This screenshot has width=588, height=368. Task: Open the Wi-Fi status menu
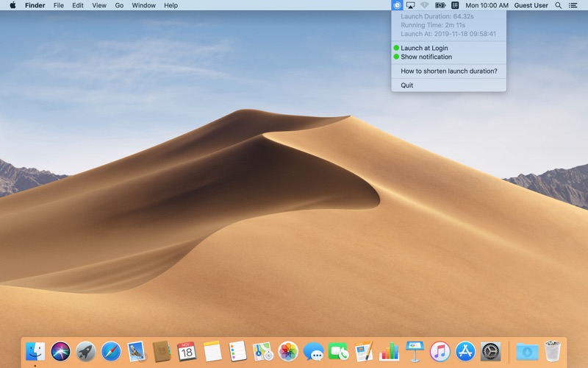[x=425, y=5]
